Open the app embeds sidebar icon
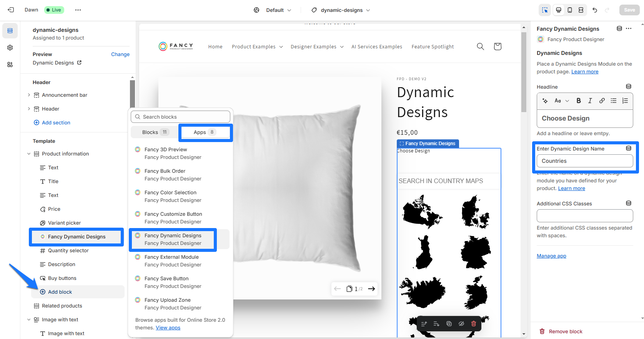 (10, 64)
